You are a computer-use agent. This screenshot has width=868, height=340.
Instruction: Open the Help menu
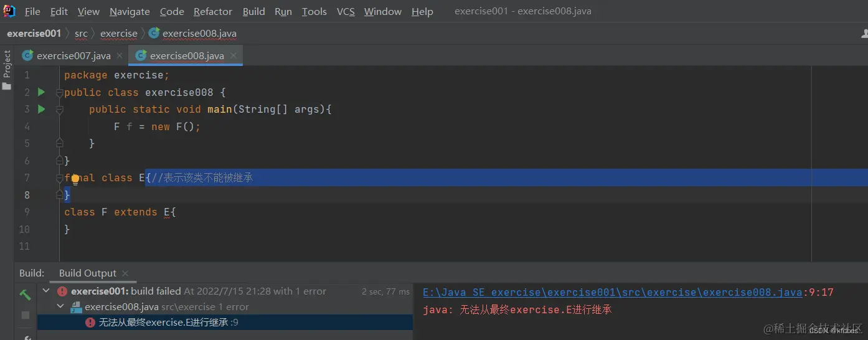click(x=422, y=11)
